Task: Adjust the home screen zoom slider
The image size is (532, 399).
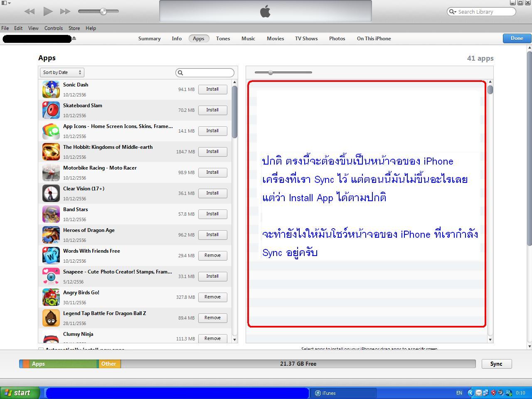Action: pos(271,73)
